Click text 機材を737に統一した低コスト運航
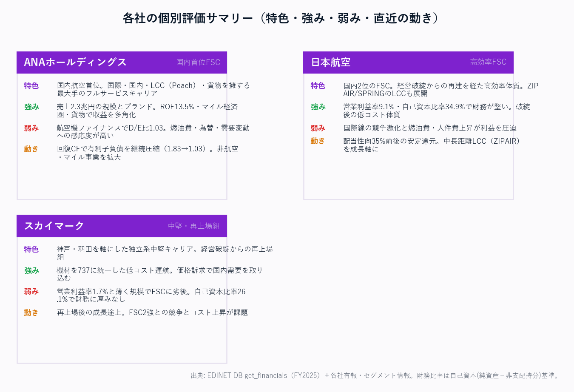Screen dimensions: 574x392 click(x=113, y=270)
